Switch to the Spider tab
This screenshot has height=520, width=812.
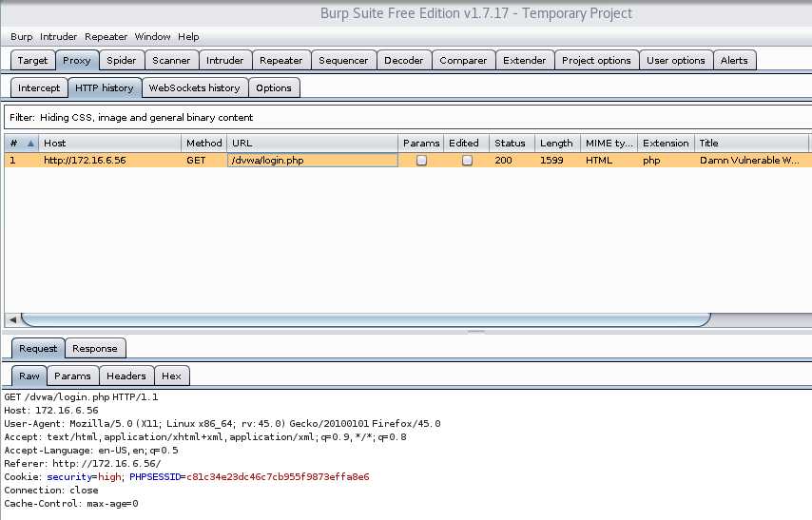121,60
